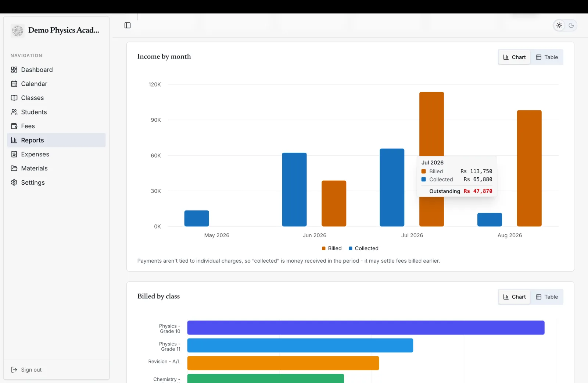Click the Jun 2026 collected blue bar
The width and height of the screenshot is (588, 383).
pyautogui.click(x=294, y=189)
